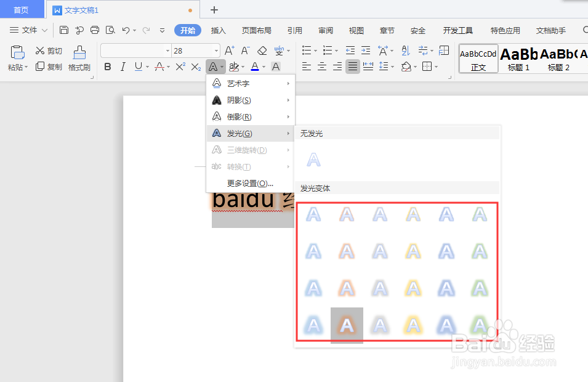Apply strikethrough to the text

click(x=160, y=66)
